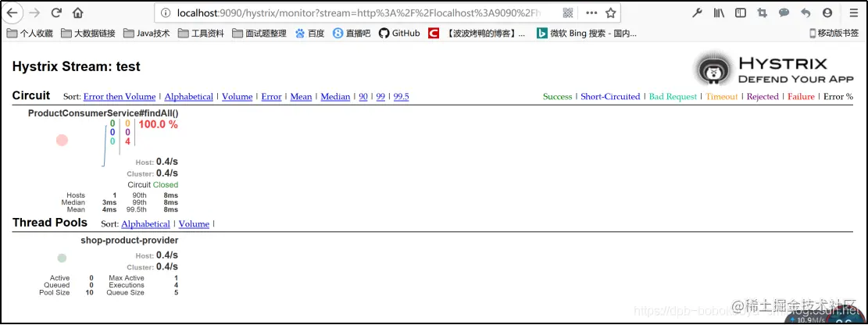Open the page actions three-dot menu

pyautogui.click(x=591, y=12)
